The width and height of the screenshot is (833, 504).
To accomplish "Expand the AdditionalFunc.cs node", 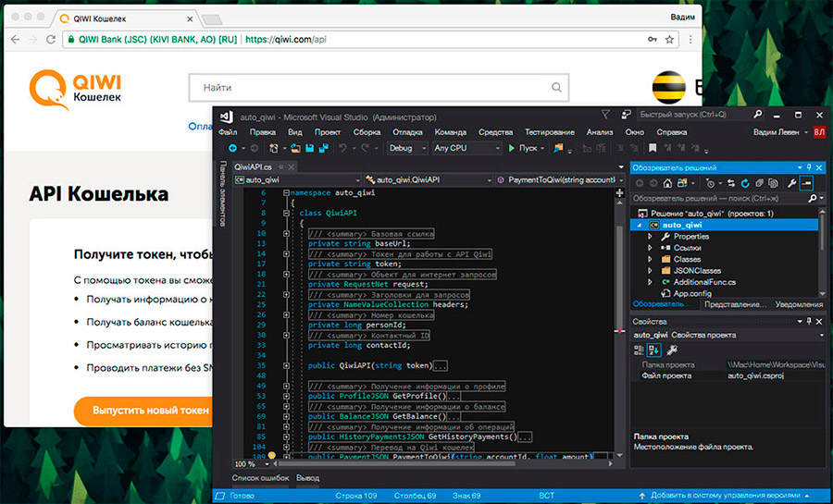I will pyautogui.click(x=650, y=282).
